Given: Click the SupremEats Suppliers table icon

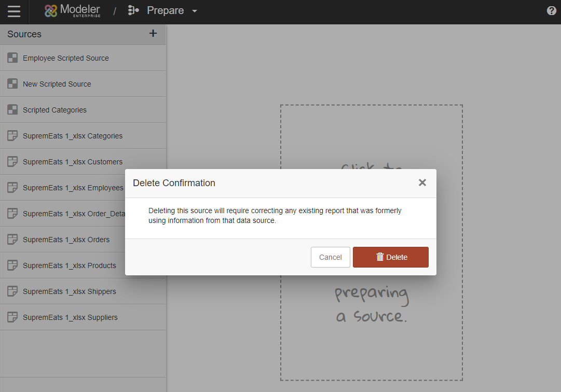Looking at the screenshot, I should [x=12, y=317].
